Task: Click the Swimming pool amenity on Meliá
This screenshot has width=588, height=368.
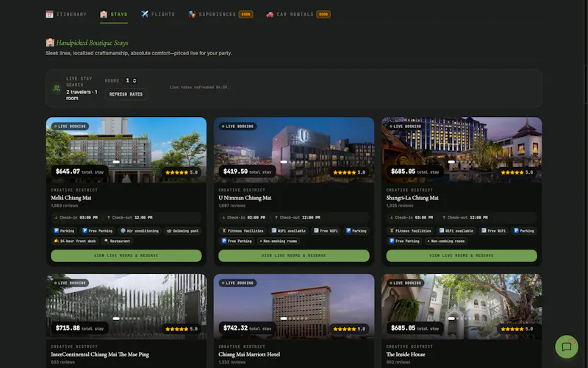Action: click(x=182, y=231)
